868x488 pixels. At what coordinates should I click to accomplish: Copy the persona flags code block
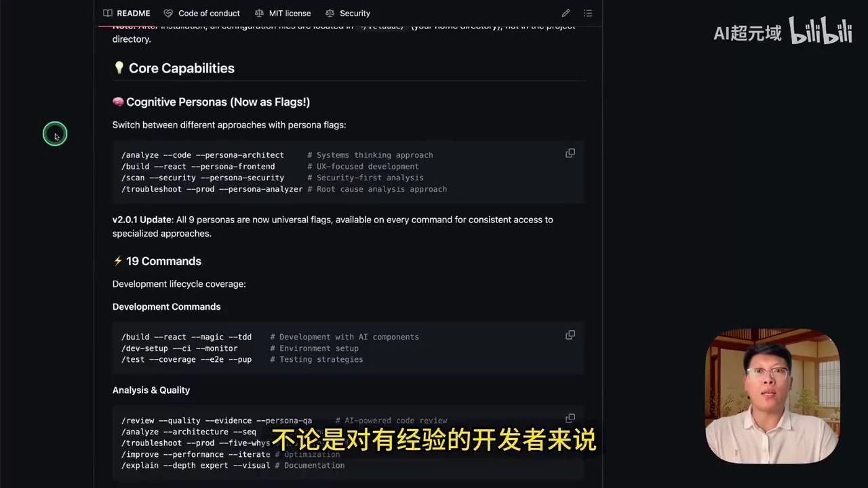pos(570,153)
